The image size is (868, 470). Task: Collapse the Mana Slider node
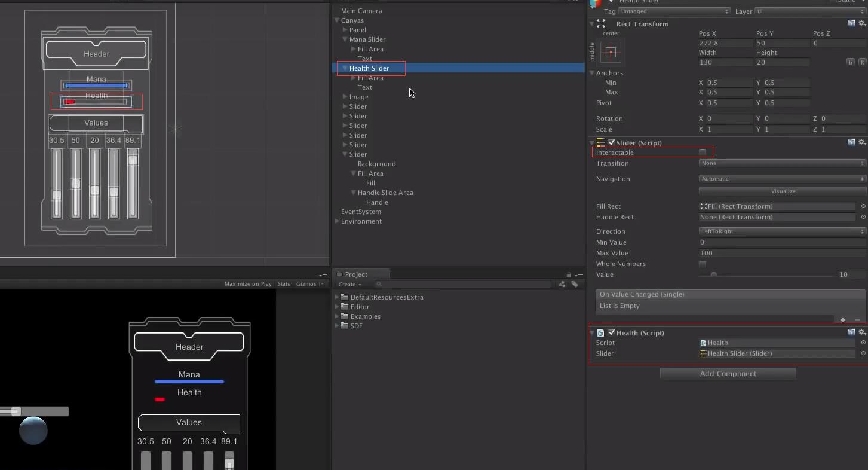345,39
